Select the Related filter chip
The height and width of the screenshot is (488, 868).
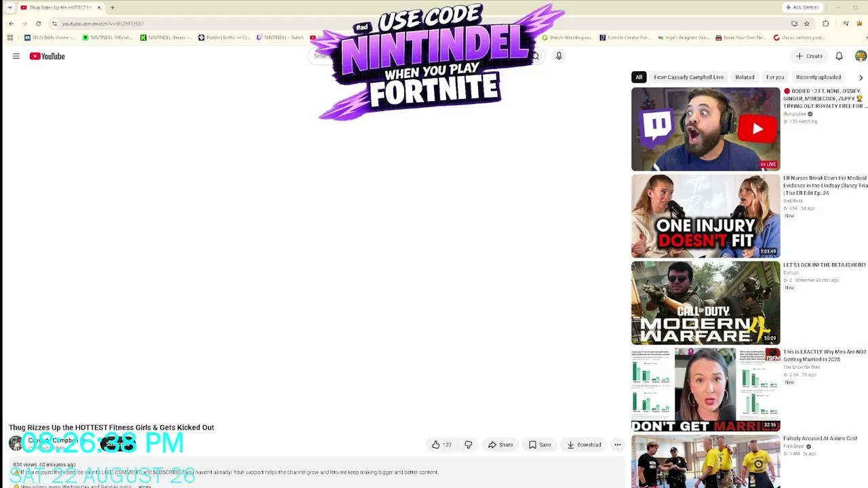click(x=745, y=77)
